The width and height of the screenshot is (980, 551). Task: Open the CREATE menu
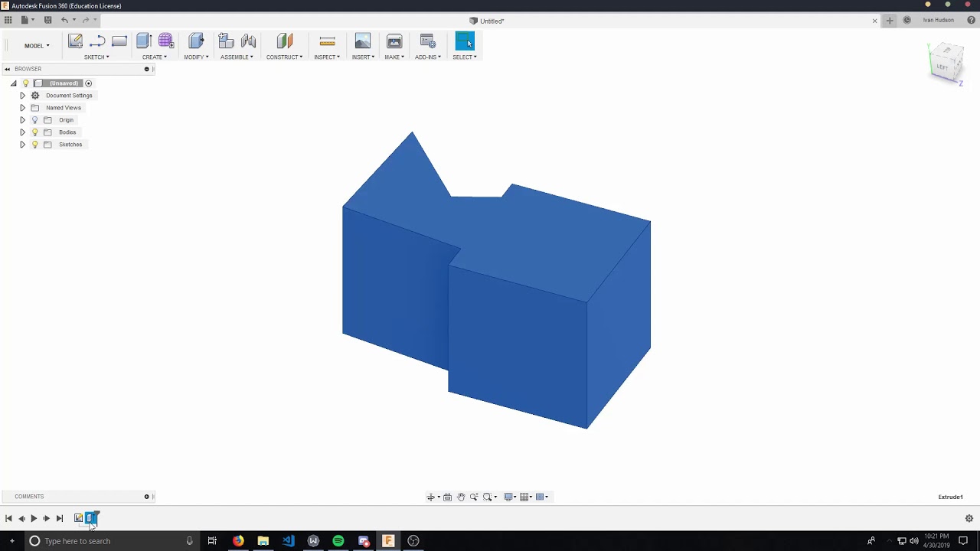coord(155,57)
